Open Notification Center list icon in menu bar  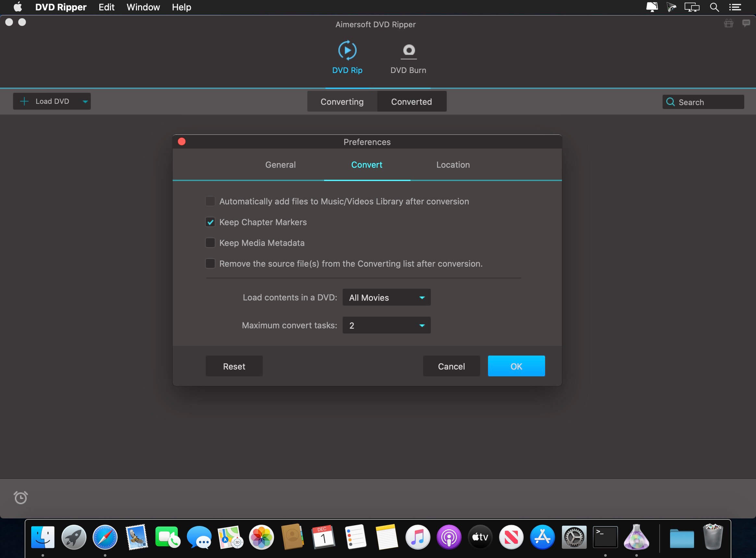pyautogui.click(x=735, y=7)
